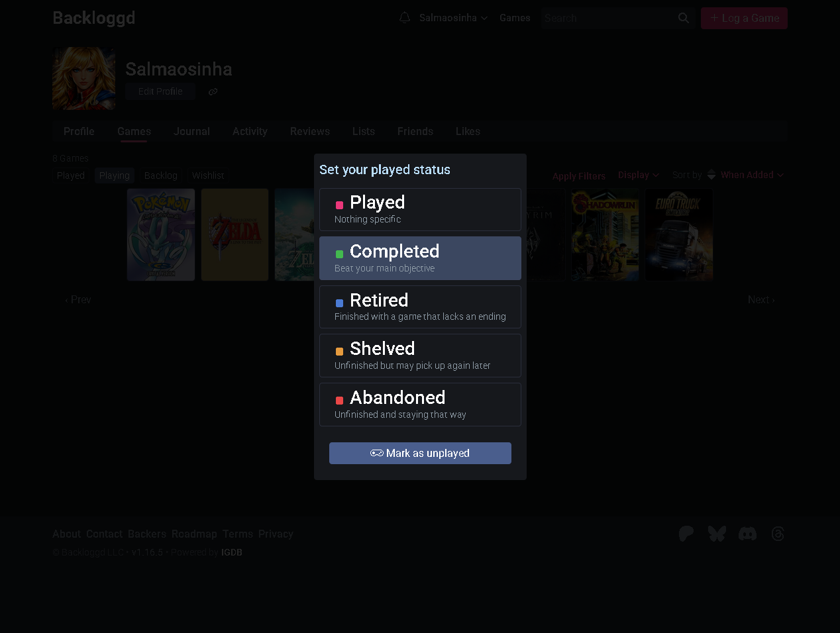
Task: Open the When Added sort dropdown
Action: (752, 175)
